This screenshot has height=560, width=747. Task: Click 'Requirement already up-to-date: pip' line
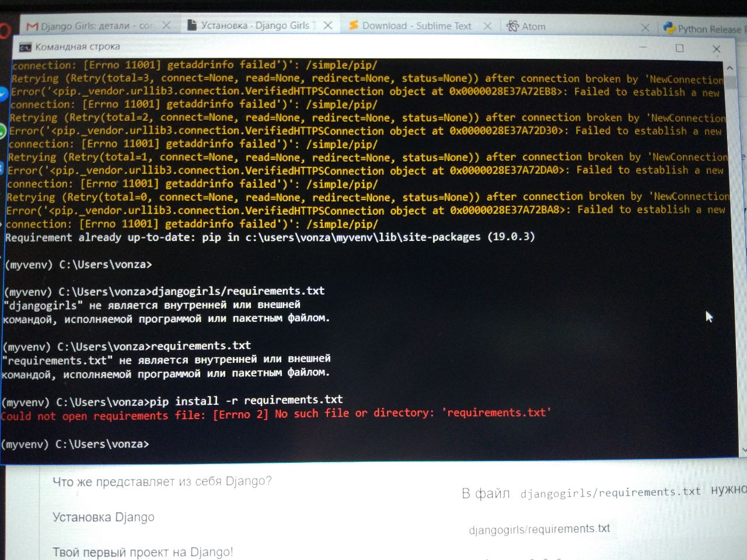(270, 237)
